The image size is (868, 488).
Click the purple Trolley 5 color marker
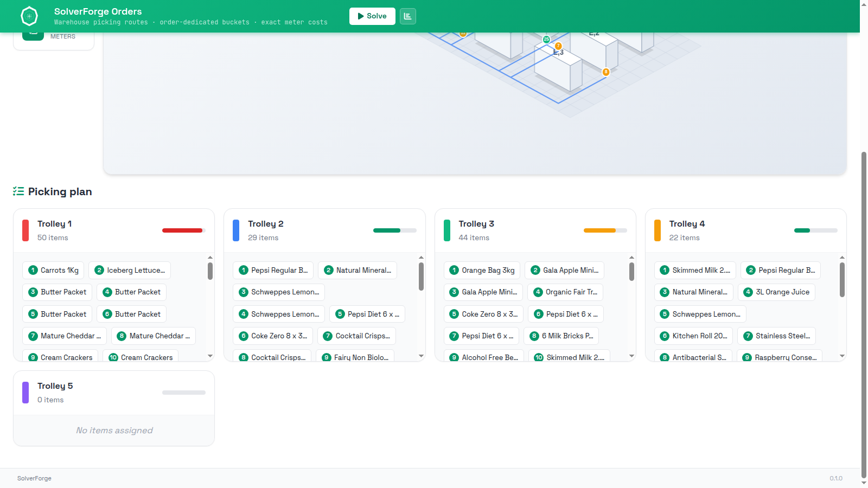[25, 393]
